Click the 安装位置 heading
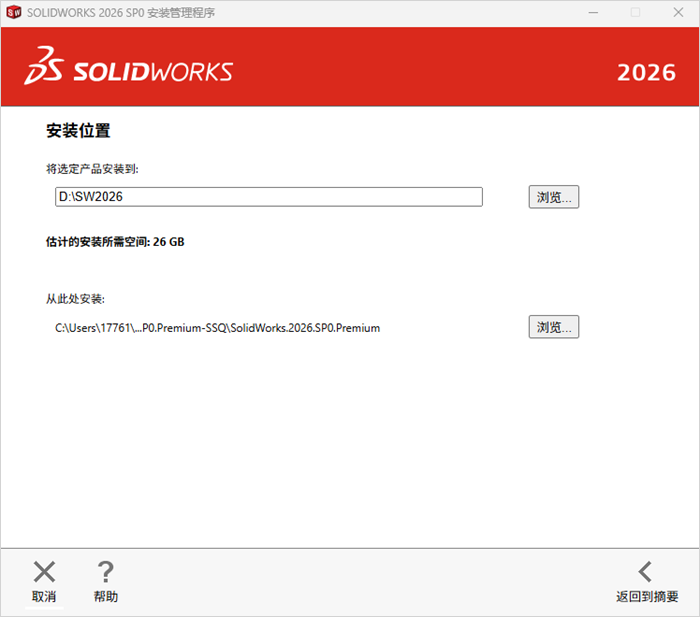Viewport: 700px width, 617px height. tap(78, 131)
